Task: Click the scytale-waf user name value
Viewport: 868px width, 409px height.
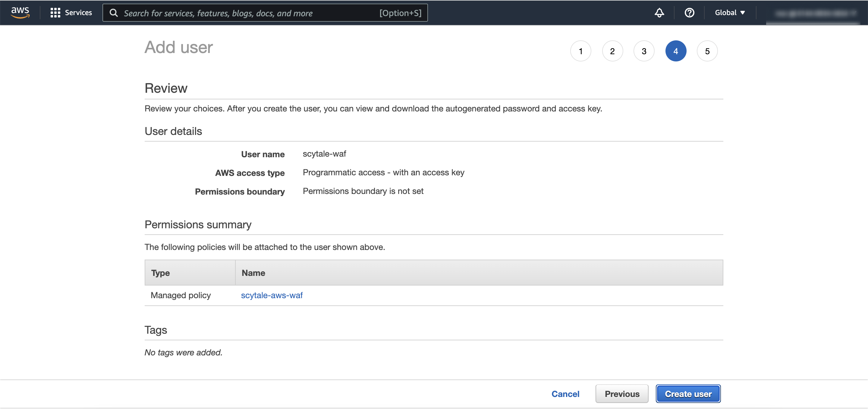Action: pos(324,154)
